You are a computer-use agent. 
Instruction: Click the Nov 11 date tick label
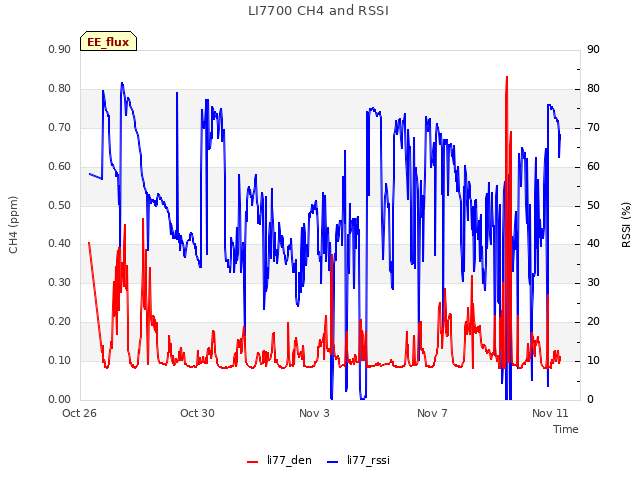click(x=550, y=413)
